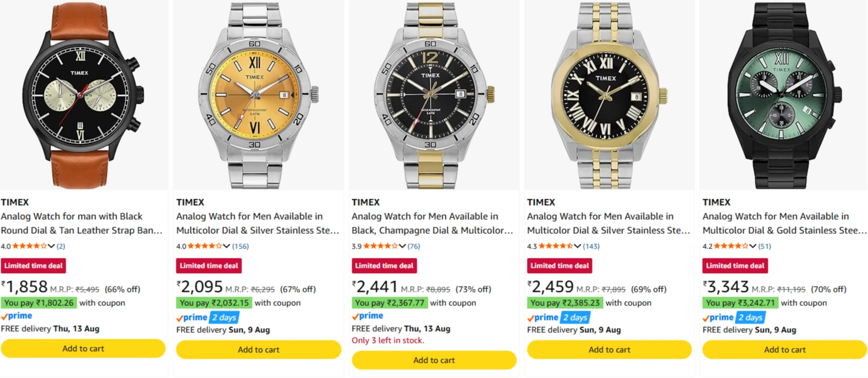Click the Limited time deal badge on ₹2,459 watch
This screenshot has height=378, width=868.
click(x=559, y=265)
